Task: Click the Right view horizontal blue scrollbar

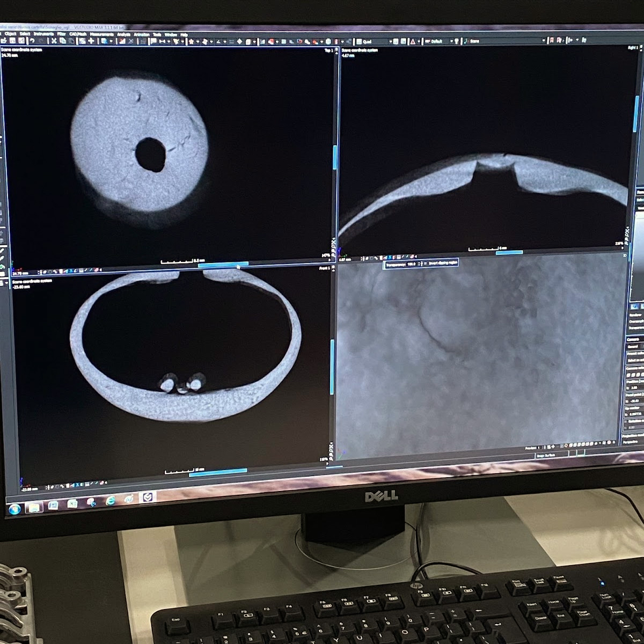Action: click(x=509, y=252)
